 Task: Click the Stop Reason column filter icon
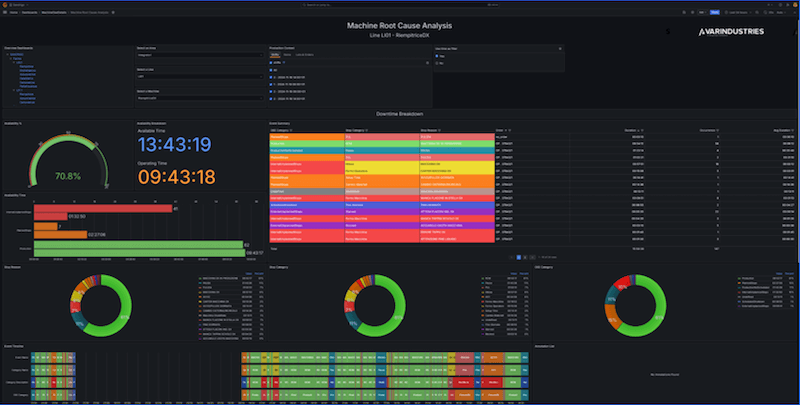coord(440,130)
